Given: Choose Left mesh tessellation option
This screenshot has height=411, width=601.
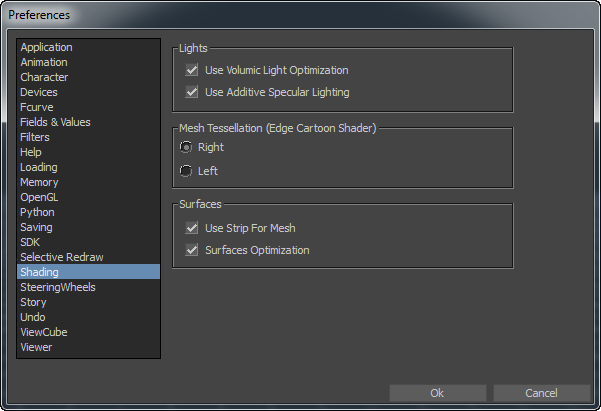Looking at the screenshot, I should [186, 171].
